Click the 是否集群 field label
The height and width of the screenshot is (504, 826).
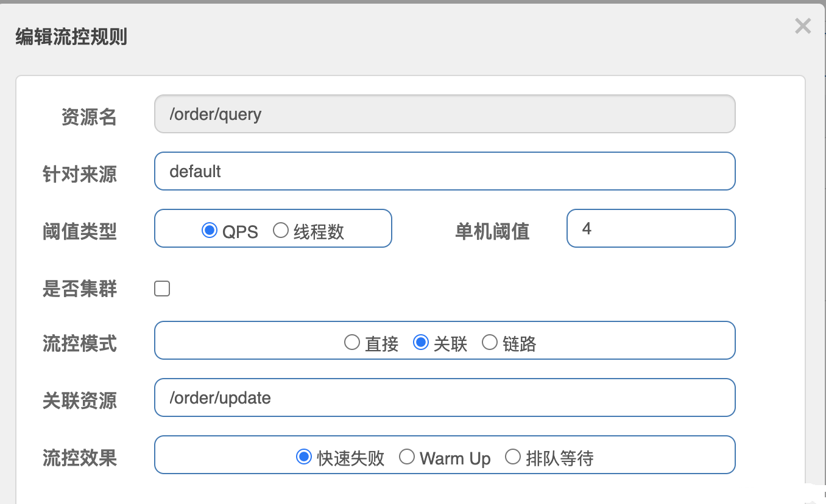click(79, 289)
